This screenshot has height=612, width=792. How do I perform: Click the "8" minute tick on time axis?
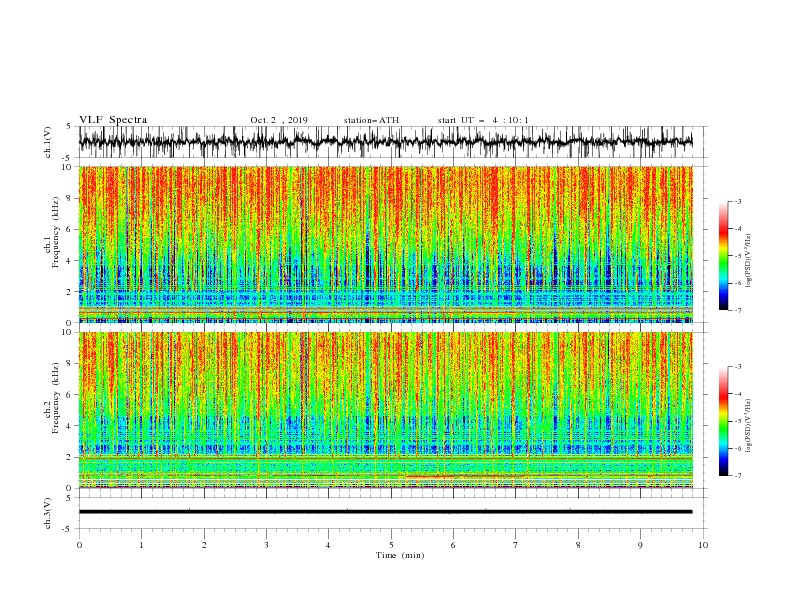[x=578, y=545]
